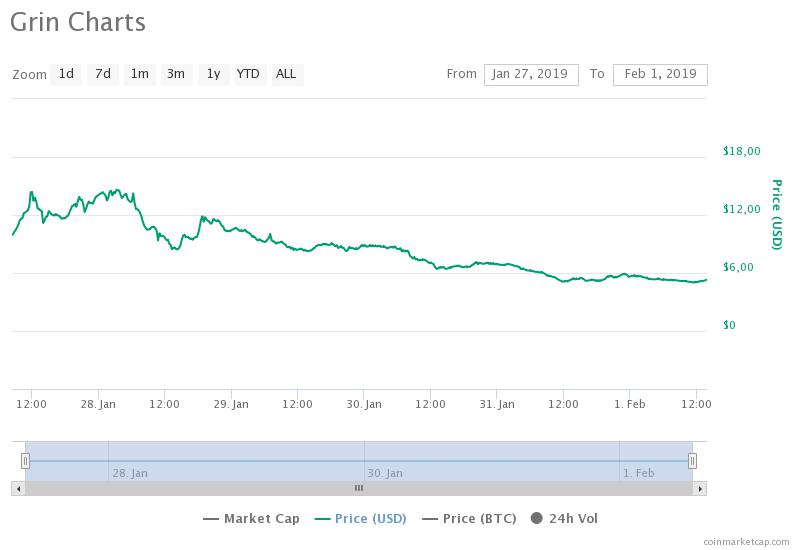Click the left navigator range handle
The image size is (800, 550).
[x=26, y=461]
